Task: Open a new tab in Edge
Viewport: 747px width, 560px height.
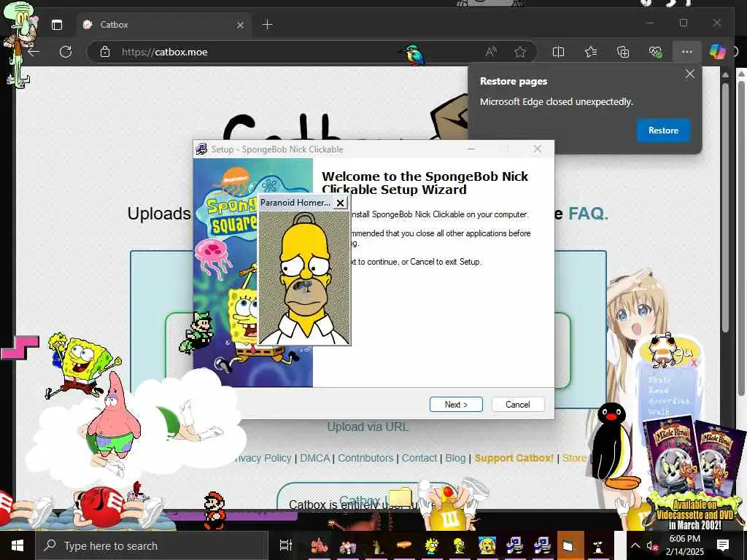Action: 268,24
